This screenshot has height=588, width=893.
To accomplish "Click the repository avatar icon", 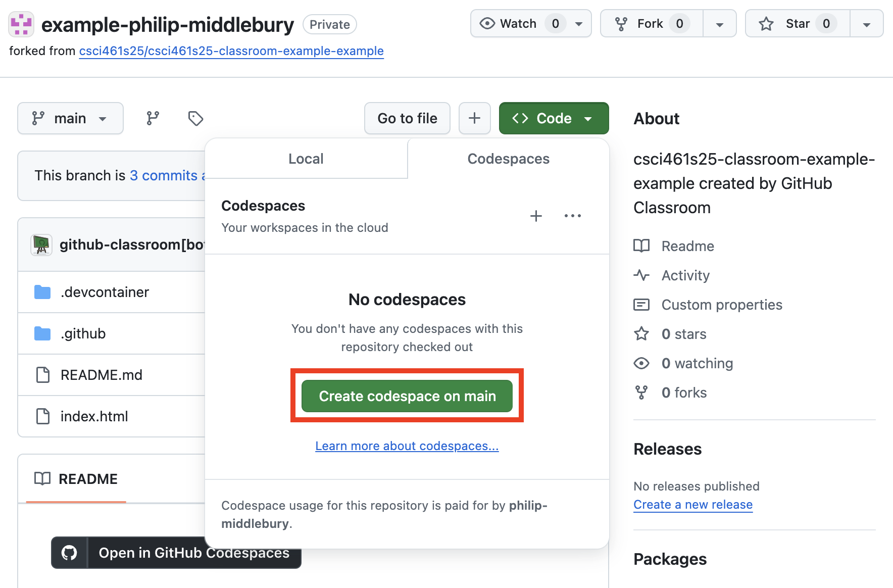I will click(21, 24).
